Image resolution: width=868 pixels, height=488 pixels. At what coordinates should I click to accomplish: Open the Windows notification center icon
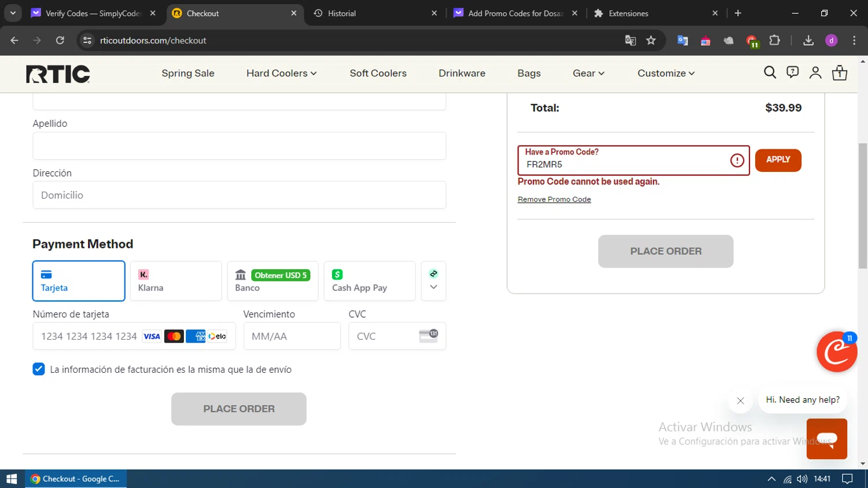pos(847,479)
